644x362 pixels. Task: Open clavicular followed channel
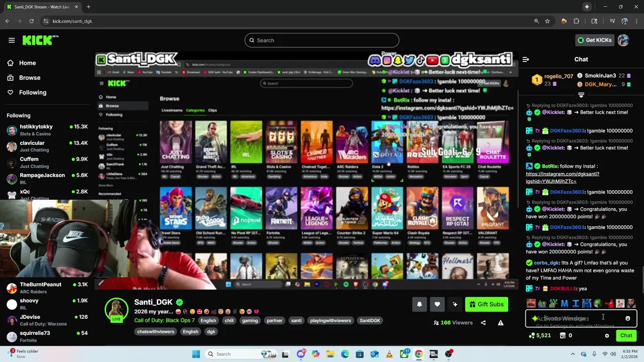coord(46,146)
